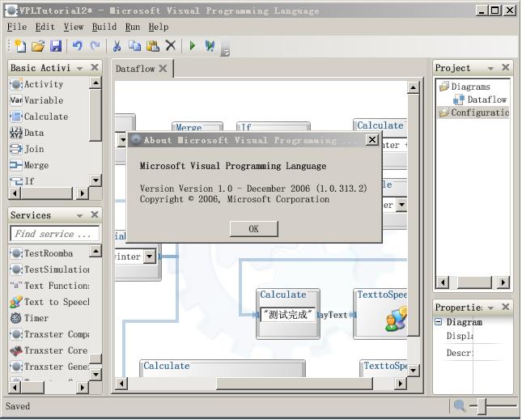This screenshot has width=522, height=420.
Task: Collapse the Diagram section in Properties
Action: [439, 322]
